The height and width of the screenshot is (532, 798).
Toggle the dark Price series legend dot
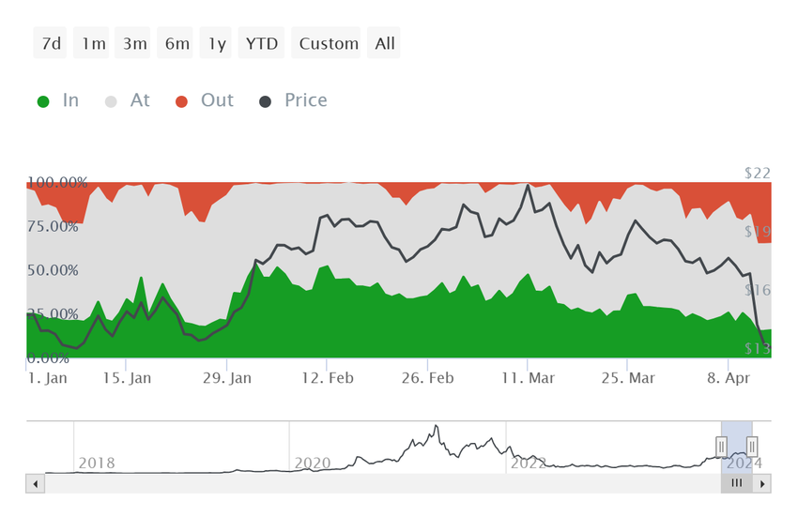coord(265,101)
